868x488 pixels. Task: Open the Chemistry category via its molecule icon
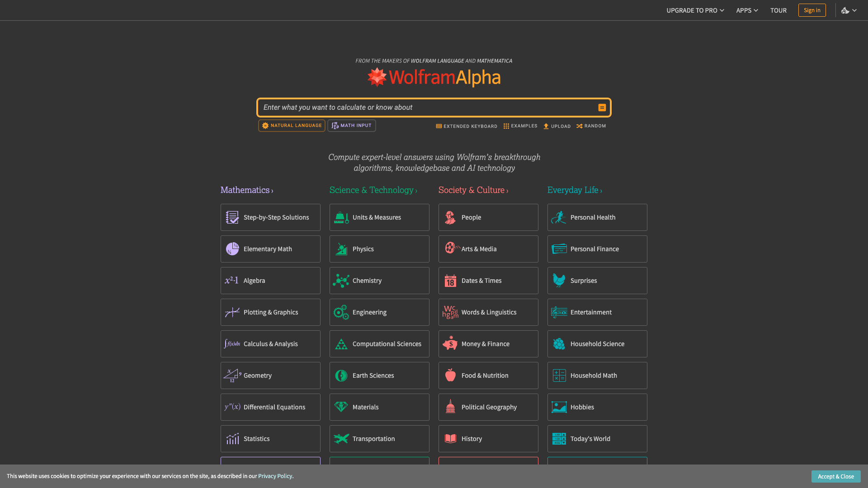click(341, 281)
